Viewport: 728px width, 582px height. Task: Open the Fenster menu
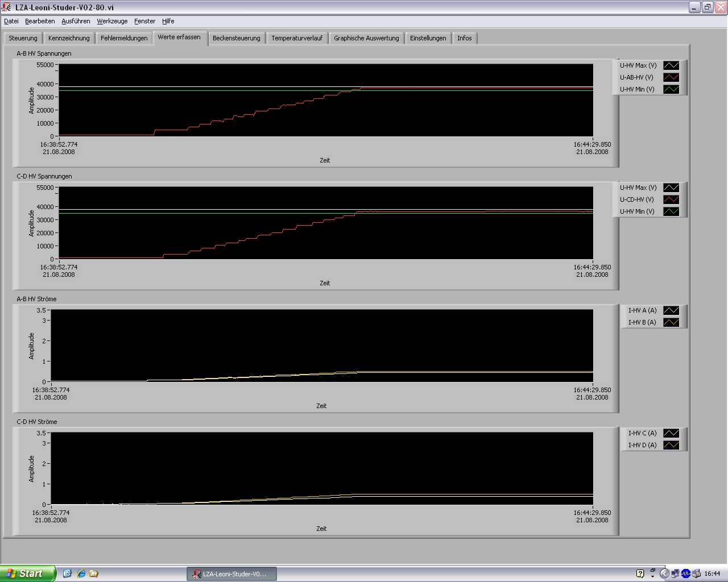144,21
